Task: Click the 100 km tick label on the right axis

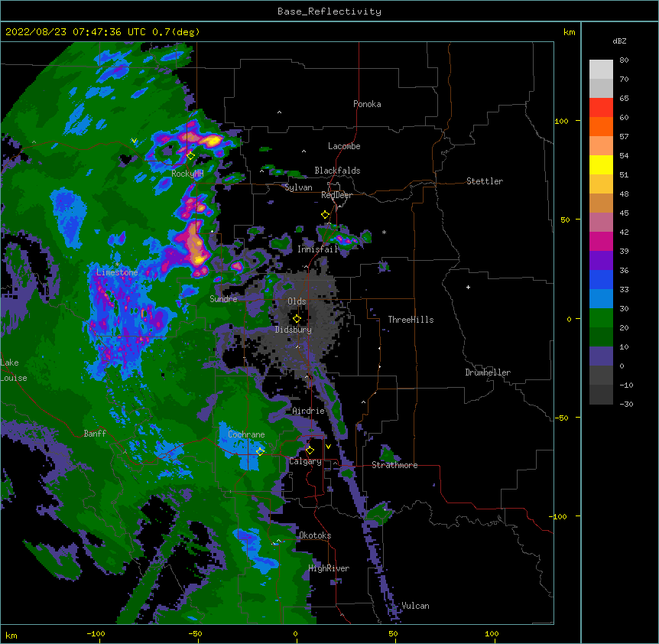Action: (x=561, y=121)
